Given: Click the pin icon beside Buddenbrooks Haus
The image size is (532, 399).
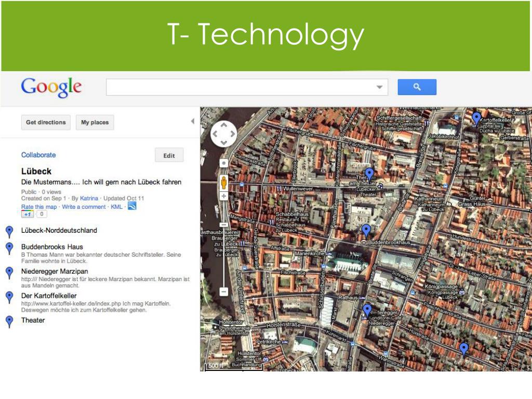Looking at the screenshot, I should [9, 248].
